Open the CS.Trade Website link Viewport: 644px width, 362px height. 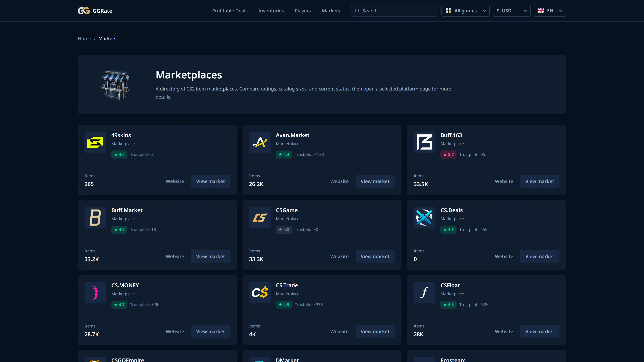339,331
